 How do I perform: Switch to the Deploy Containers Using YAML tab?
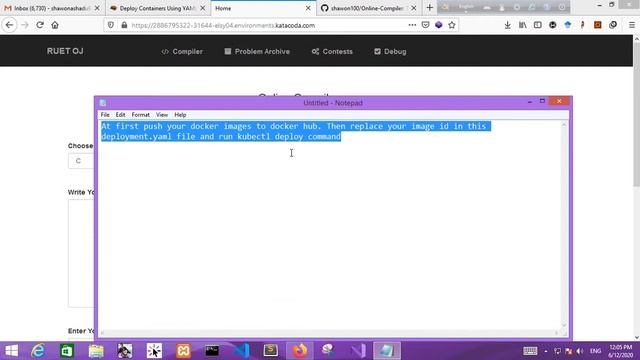[x=158, y=8]
